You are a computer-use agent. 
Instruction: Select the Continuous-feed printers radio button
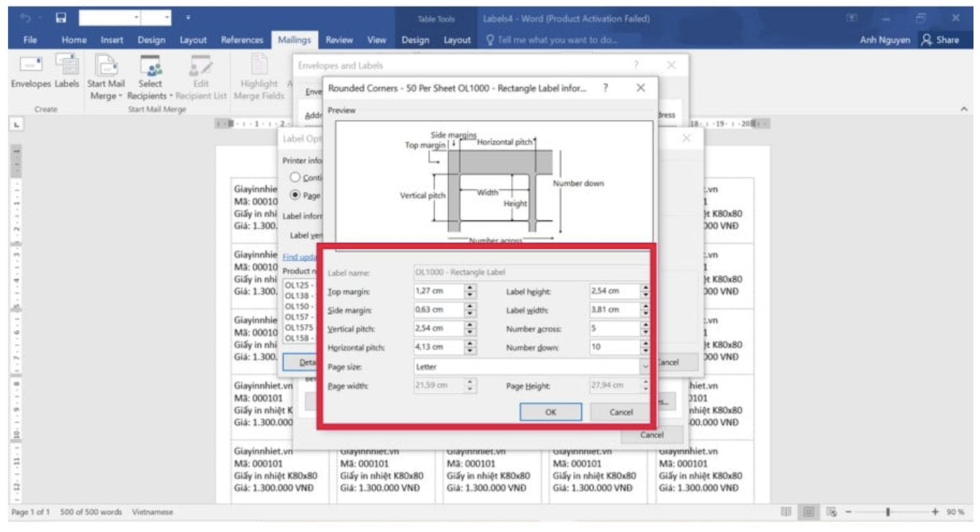(295, 178)
